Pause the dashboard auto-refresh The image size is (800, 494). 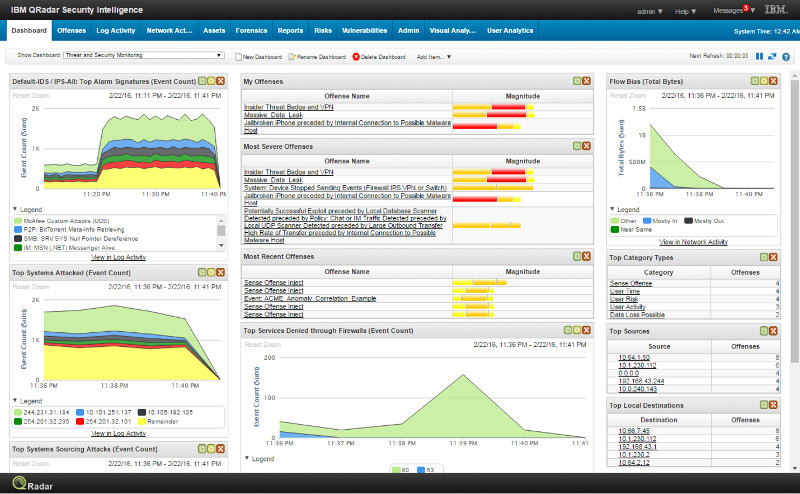coord(759,57)
